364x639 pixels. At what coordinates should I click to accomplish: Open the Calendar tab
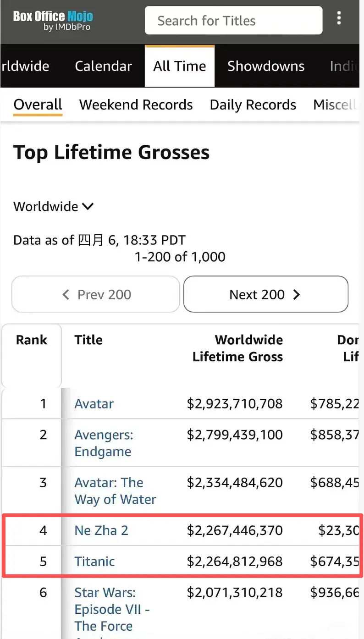pyautogui.click(x=103, y=66)
